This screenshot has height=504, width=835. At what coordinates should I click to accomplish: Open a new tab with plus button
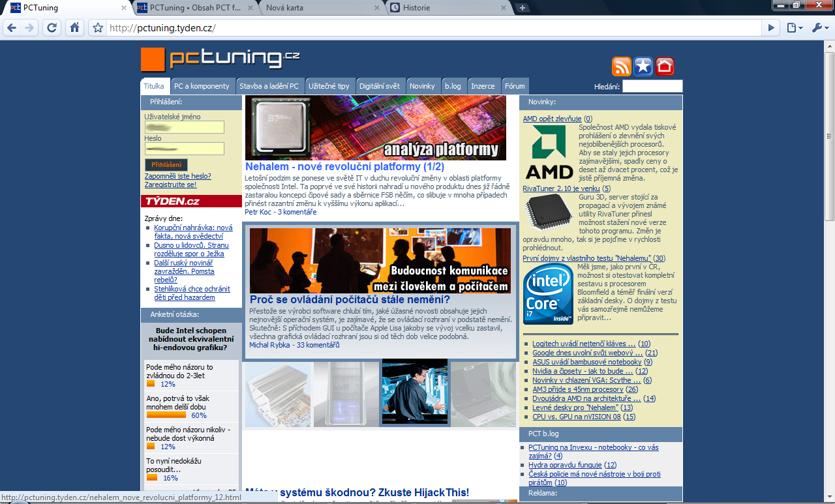(522, 8)
